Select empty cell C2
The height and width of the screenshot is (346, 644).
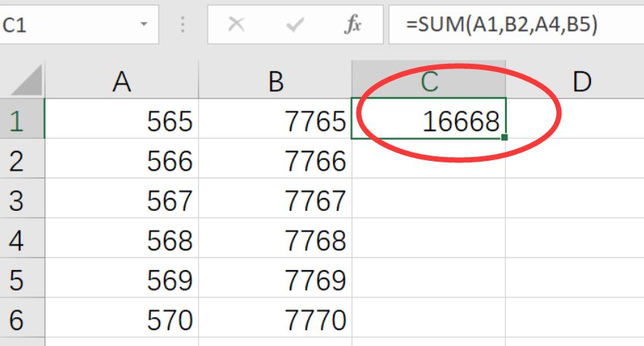[429, 159]
